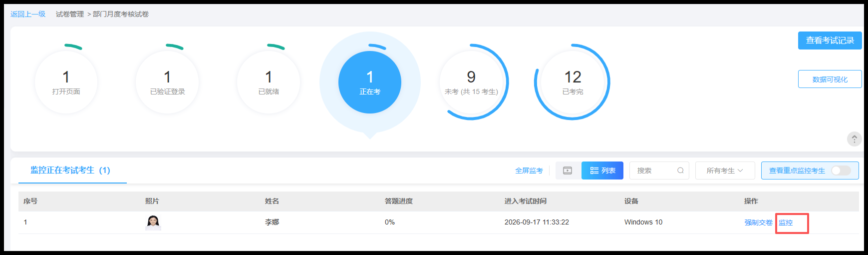Collapse the statistics panel with arrow icon

click(x=855, y=139)
